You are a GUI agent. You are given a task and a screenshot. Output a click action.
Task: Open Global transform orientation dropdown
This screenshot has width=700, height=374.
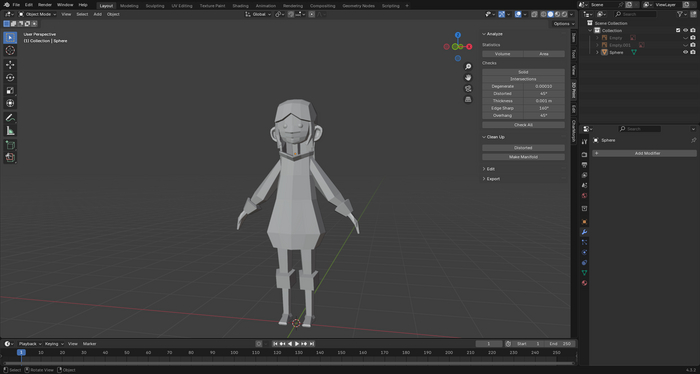(258, 14)
